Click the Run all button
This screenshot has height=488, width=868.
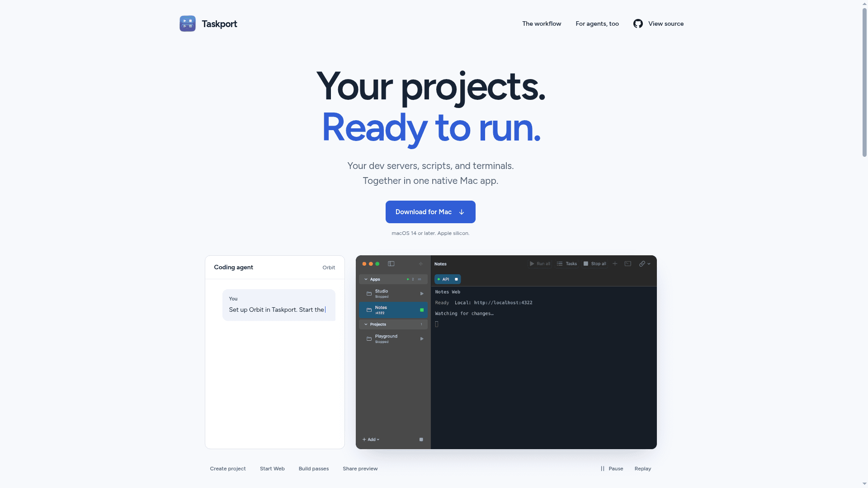540,264
